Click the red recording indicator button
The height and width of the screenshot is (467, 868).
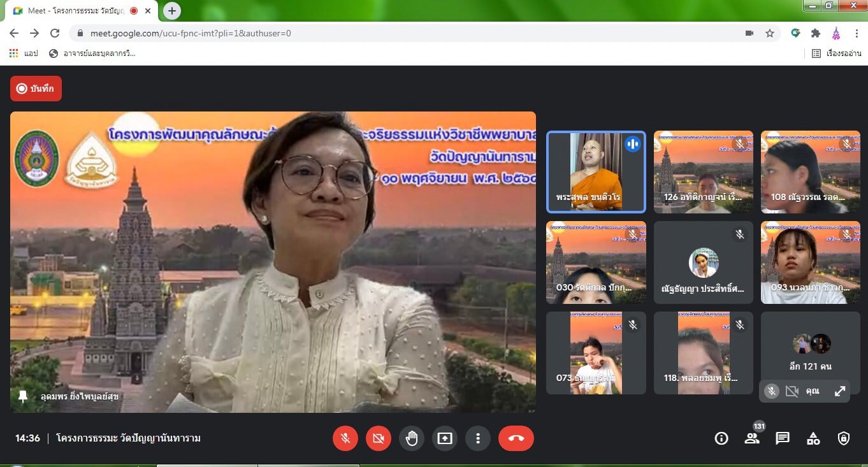tap(36, 89)
